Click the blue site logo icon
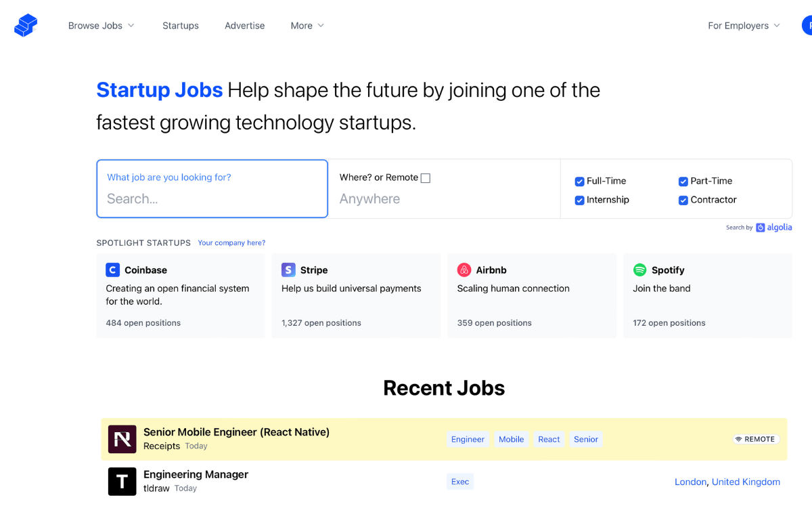 point(26,26)
